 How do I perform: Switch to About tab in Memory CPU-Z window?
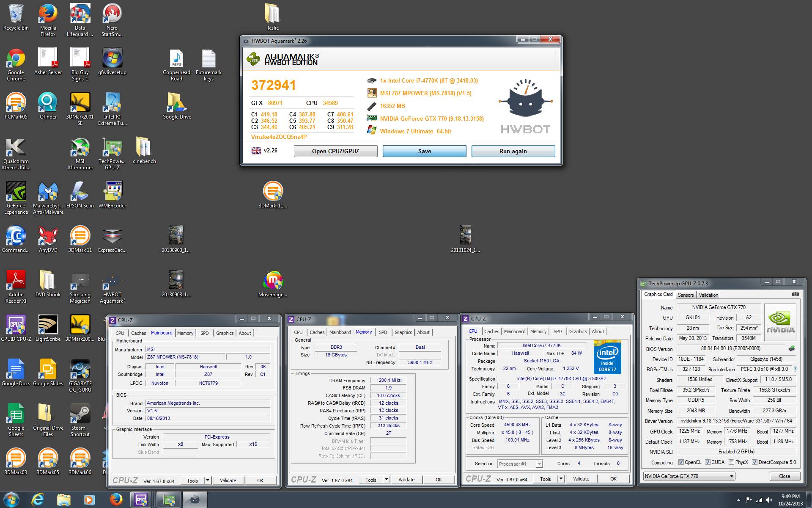[423, 332]
